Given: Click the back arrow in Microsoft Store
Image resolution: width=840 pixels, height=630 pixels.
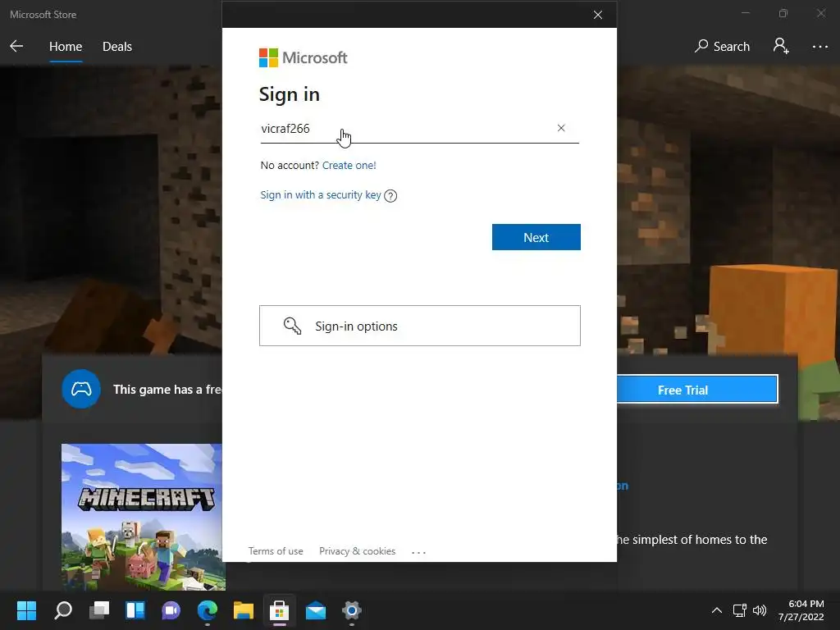Looking at the screenshot, I should click(x=16, y=46).
